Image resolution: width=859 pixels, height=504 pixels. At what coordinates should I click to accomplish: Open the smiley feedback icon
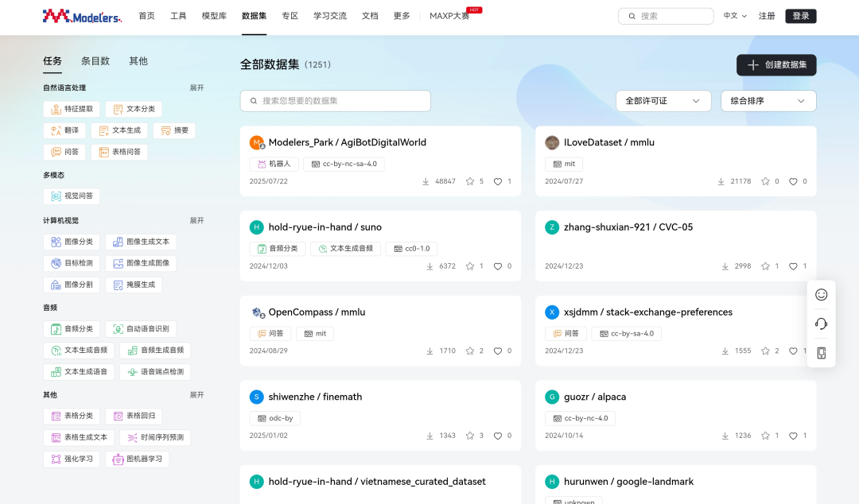[821, 295]
